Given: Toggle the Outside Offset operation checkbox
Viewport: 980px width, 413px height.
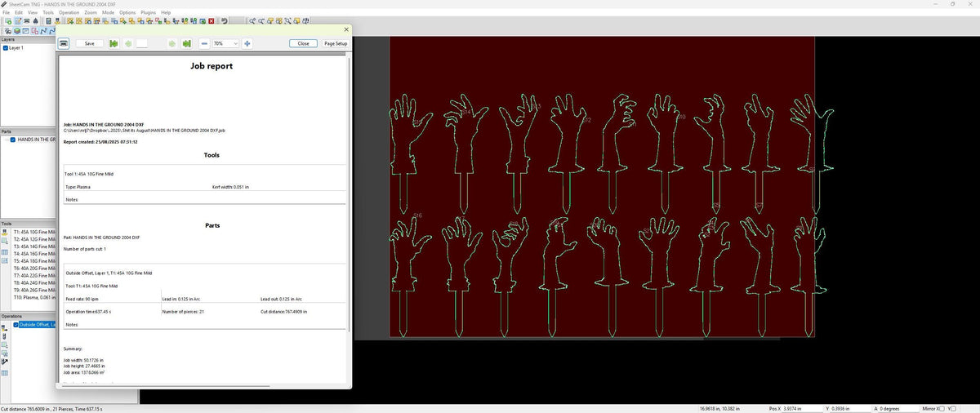Looking at the screenshot, I should (x=16, y=324).
